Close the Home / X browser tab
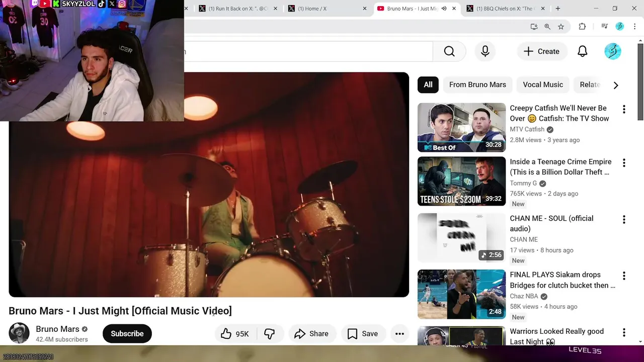644x362 pixels. pyautogui.click(x=365, y=9)
